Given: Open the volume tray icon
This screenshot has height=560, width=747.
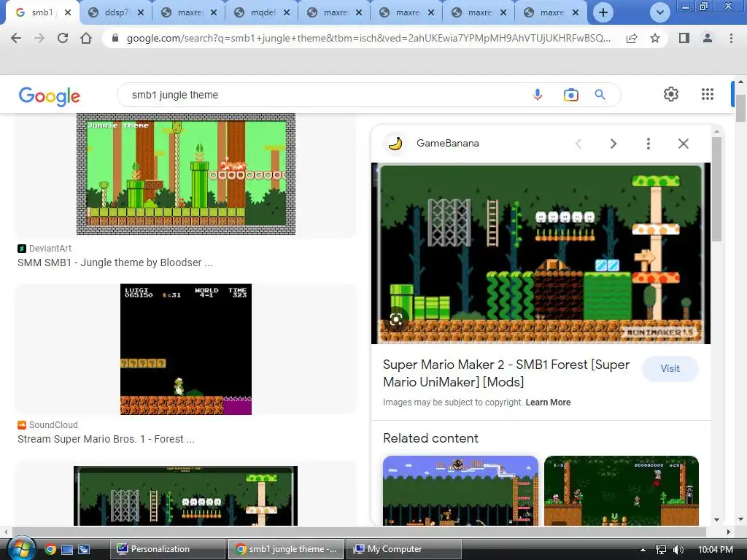Looking at the screenshot, I should pos(678,550).
